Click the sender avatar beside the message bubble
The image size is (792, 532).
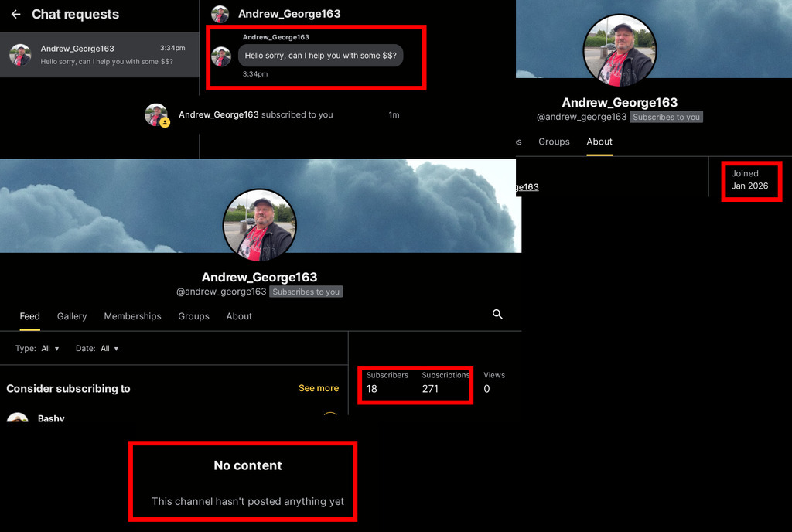221,56
